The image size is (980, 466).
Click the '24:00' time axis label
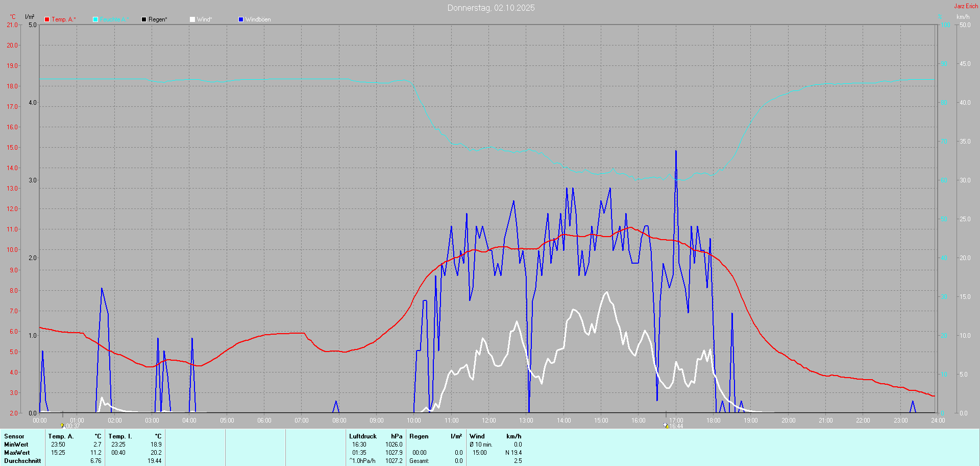(x=938, y=421)
